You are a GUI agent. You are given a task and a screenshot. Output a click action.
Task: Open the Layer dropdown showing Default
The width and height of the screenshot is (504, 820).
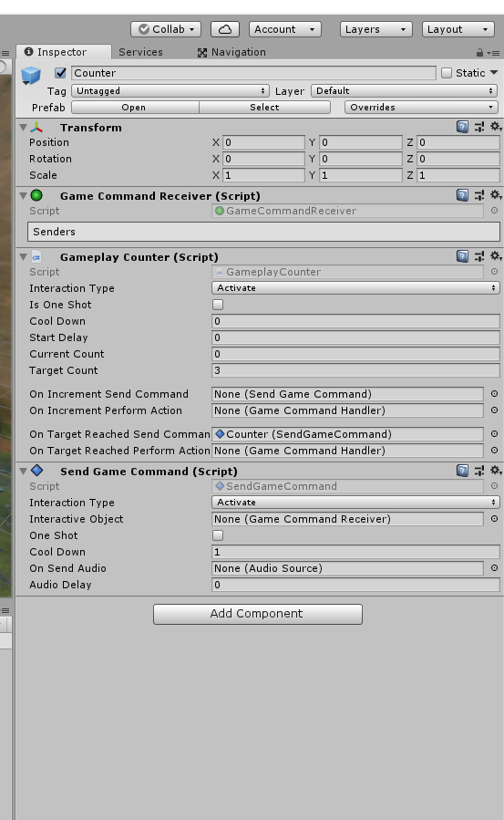coord(405,91)
